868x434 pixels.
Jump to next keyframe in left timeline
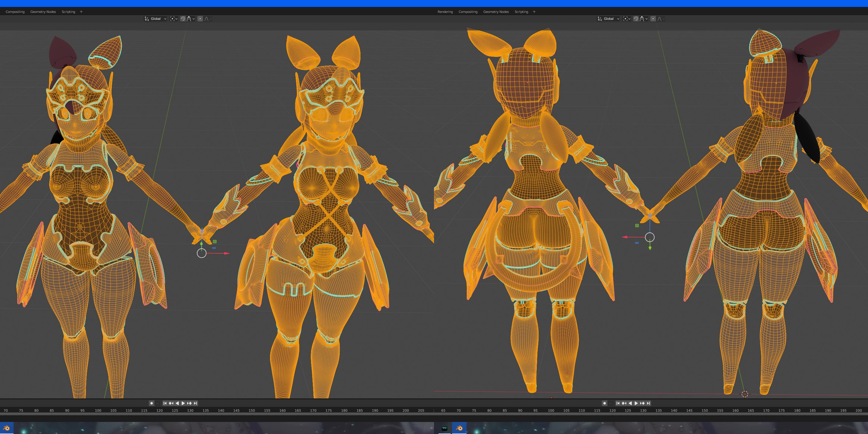(189, 403)
